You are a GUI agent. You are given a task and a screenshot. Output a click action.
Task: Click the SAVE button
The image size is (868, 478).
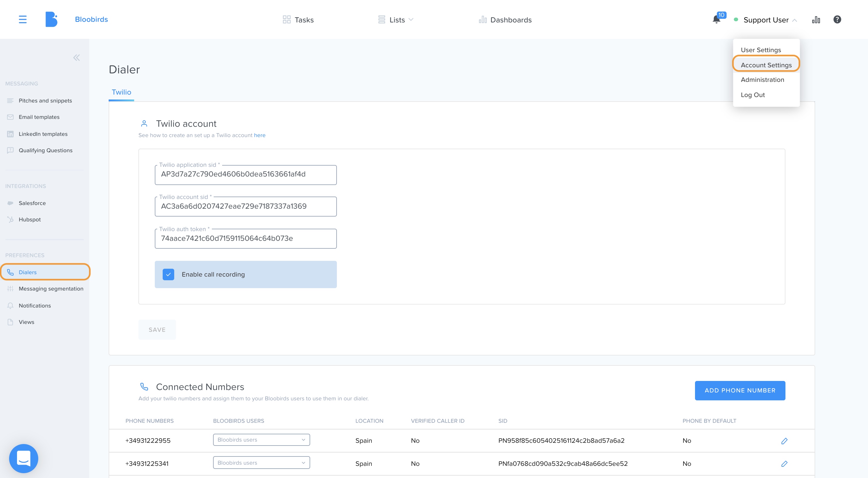point(157,330)
